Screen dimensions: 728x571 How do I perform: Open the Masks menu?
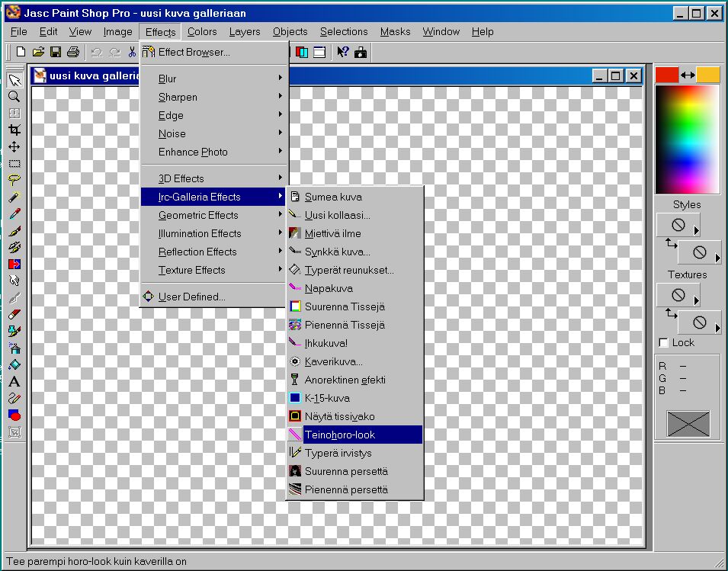coord(395,31)
